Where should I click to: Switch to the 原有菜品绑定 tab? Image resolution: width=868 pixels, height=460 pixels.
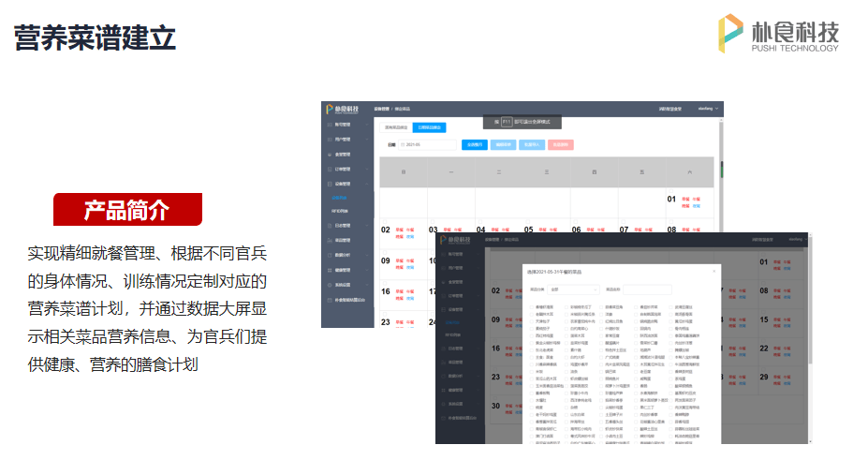click(x=396, y=126)
